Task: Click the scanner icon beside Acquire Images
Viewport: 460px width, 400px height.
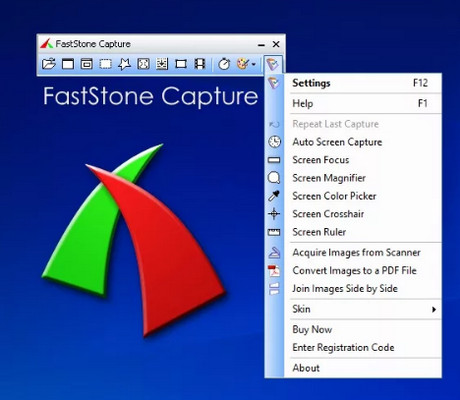Action: coord(274,253)
